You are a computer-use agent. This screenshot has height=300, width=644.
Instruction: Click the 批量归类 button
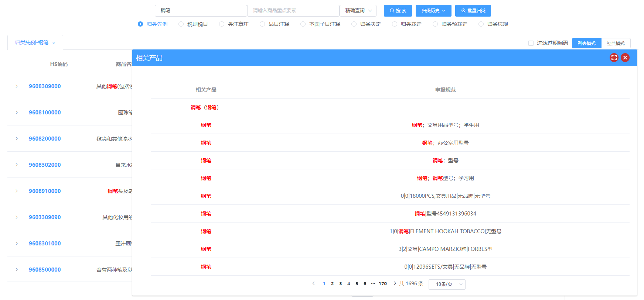click(x=473, y=11)
